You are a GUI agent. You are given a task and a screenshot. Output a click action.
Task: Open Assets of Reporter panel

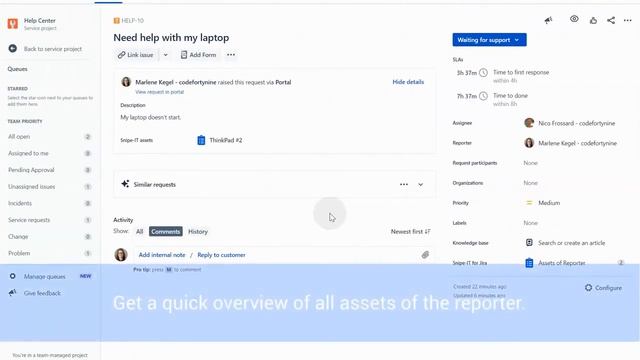562,263
